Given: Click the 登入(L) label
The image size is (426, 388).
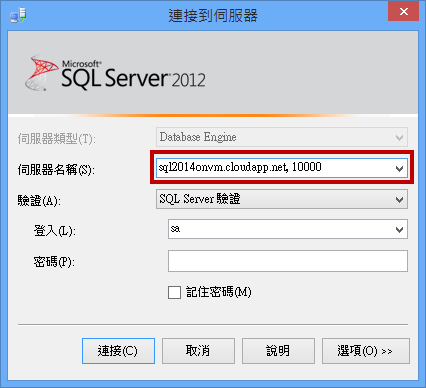Looking at the screenshot, I should (54, 230).
